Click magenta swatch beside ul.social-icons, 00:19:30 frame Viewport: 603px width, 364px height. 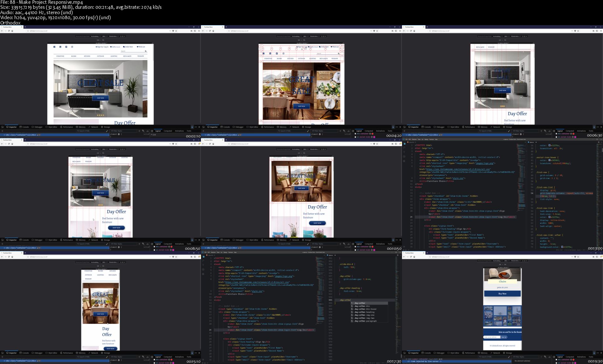575,363
